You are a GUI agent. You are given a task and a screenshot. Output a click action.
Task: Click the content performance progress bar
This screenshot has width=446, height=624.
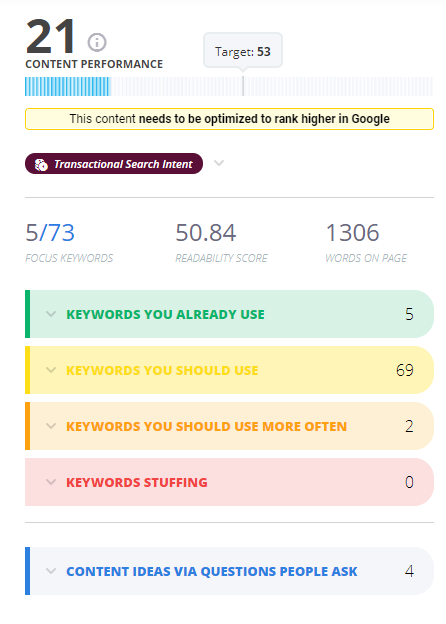[x=229, y=86]
